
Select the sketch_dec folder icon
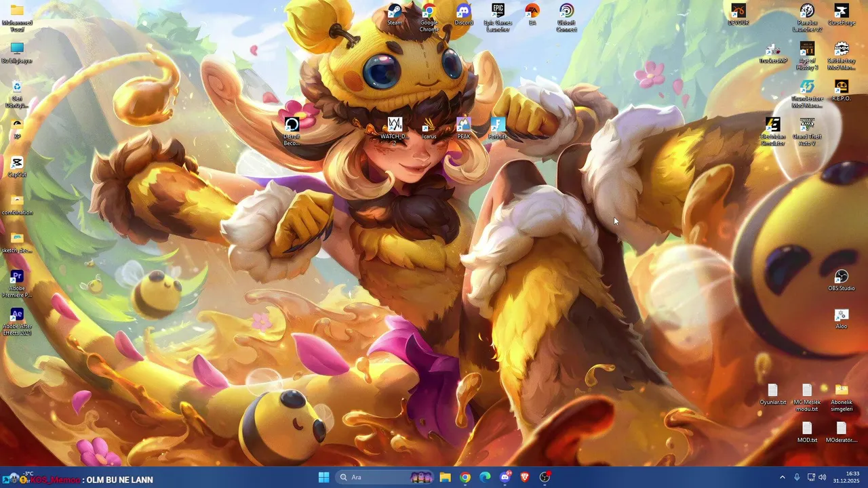17,243
